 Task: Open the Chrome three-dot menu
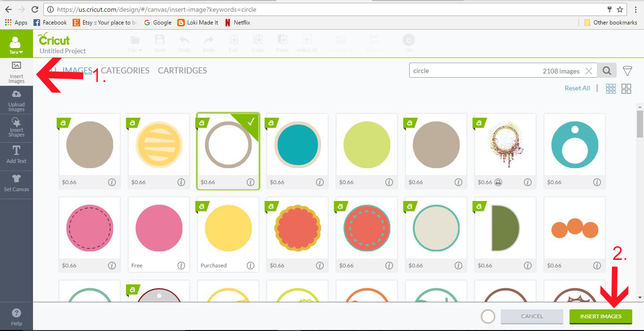click(x=636, y=9)
